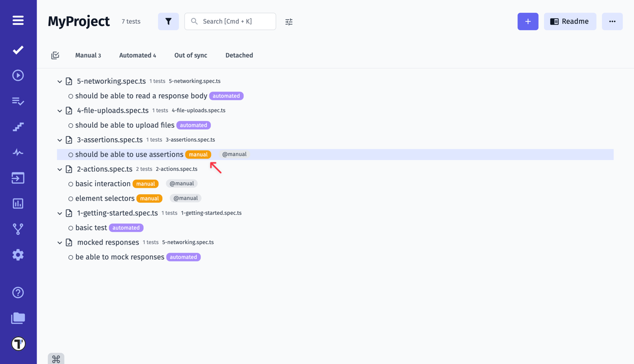The width and height of the screenshot is (634, 364).
Task: Click the help question-mark icon
Action: 18,292
